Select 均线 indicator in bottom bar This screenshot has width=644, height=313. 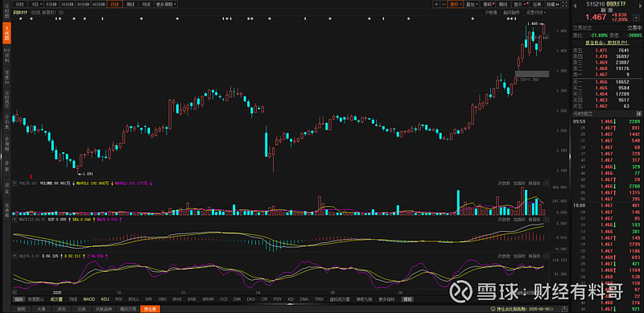(73, 299)
